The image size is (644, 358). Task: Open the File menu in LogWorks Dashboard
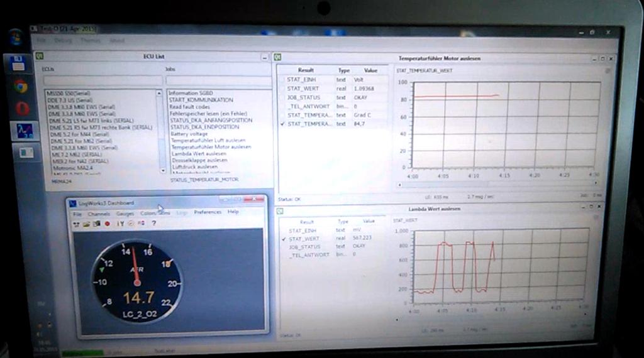coord(77,214)
